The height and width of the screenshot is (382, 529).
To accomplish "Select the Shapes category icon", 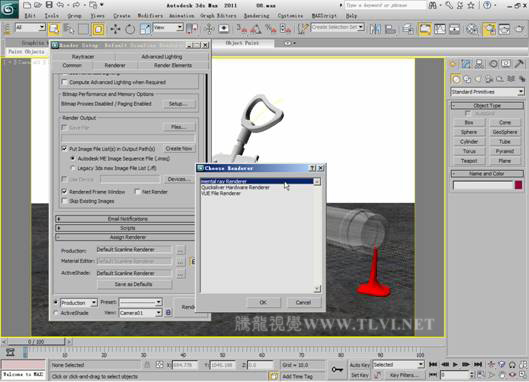I will point(467,79).
